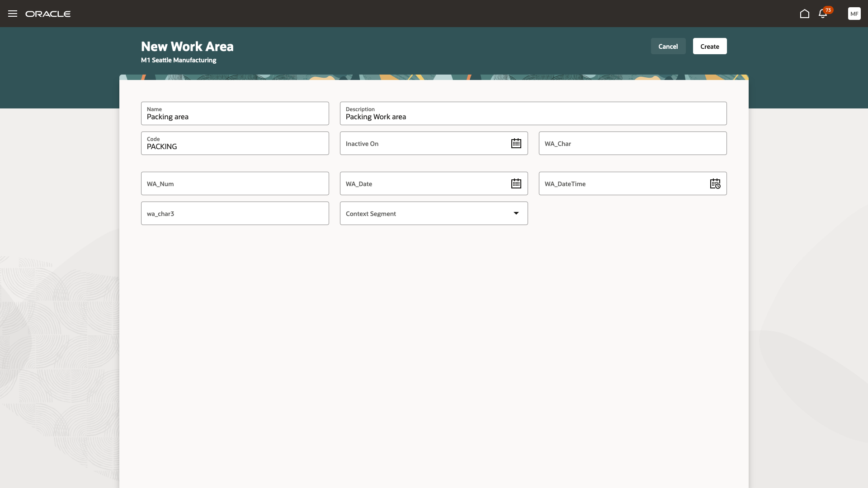Expand the Context Segment dropdown arrow
The width and height of the screenshot is (868, 488).
516,213
